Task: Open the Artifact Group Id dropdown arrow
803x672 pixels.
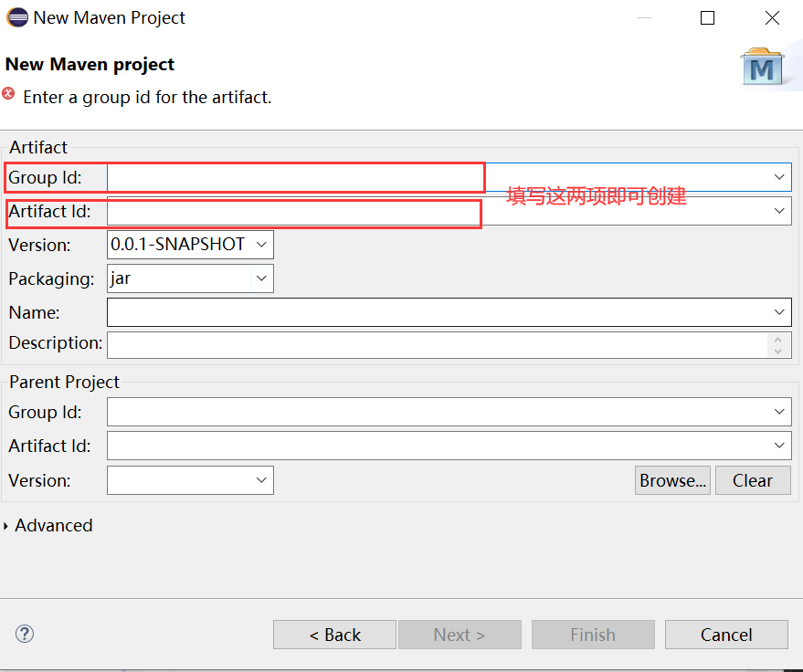Action: pos(779,177)
